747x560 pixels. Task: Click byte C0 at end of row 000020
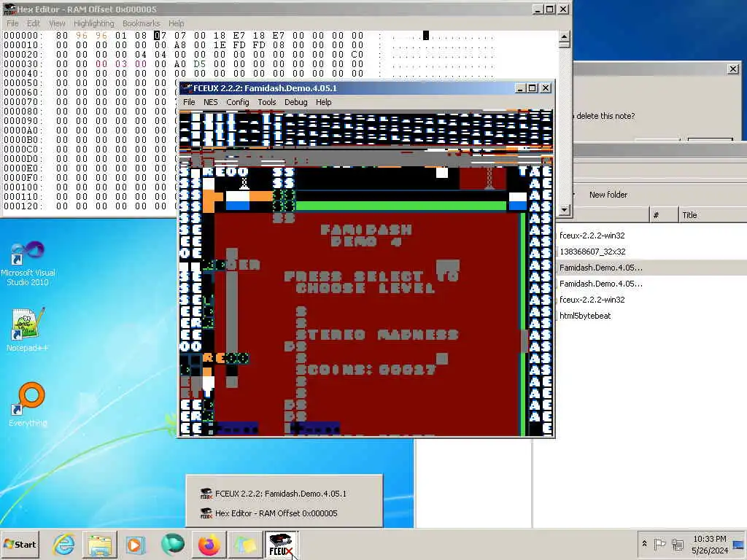(357, 55)
